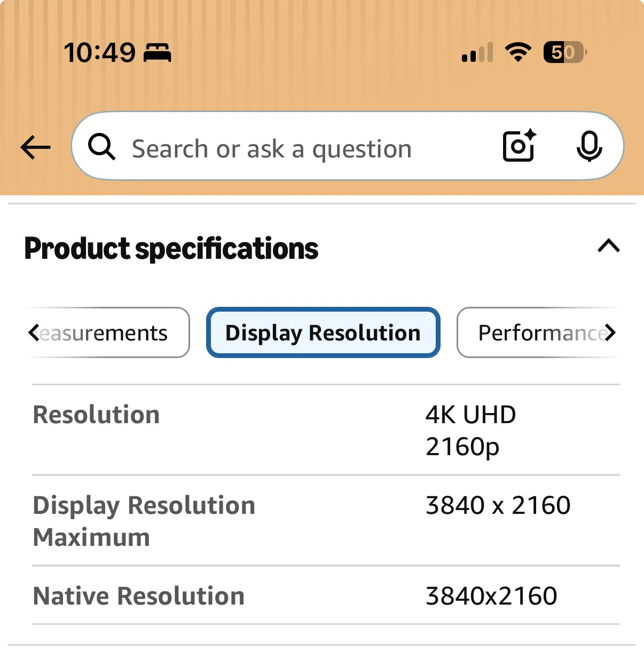This screenshot has width=644, height=659.
Task: Tap the Native Resolution 3840x2160 value
Action: (491, 596)
